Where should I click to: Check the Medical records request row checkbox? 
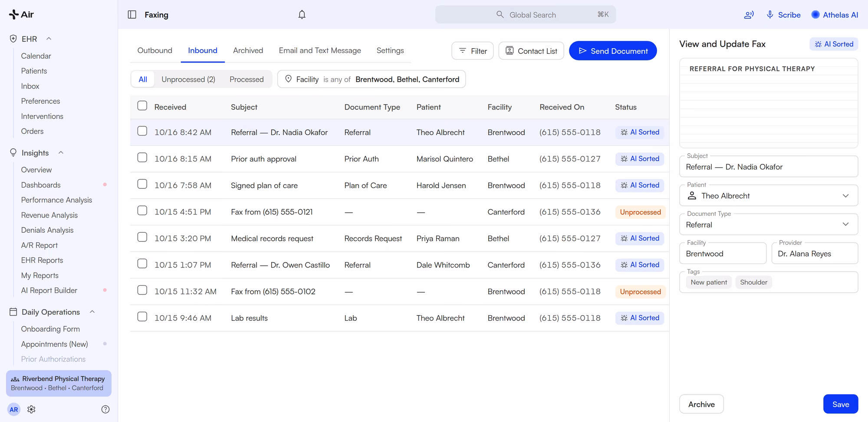(142, 237)
